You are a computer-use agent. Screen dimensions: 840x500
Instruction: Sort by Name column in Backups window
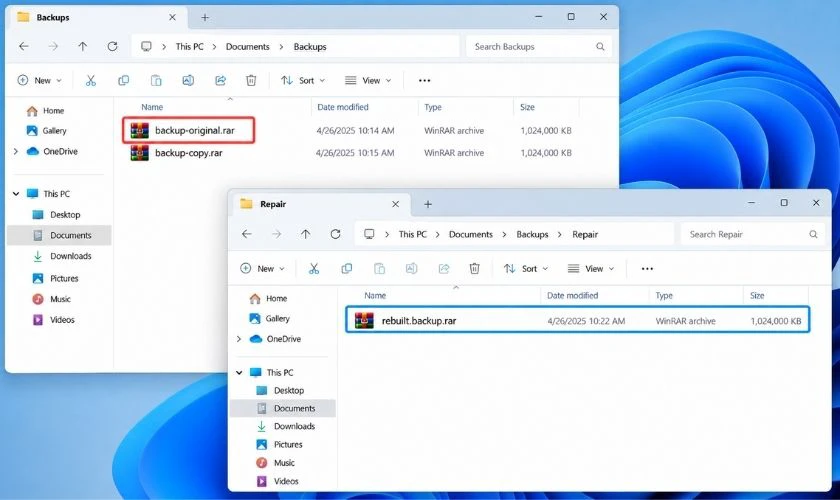pyautogui.click(x=152, y=107)
